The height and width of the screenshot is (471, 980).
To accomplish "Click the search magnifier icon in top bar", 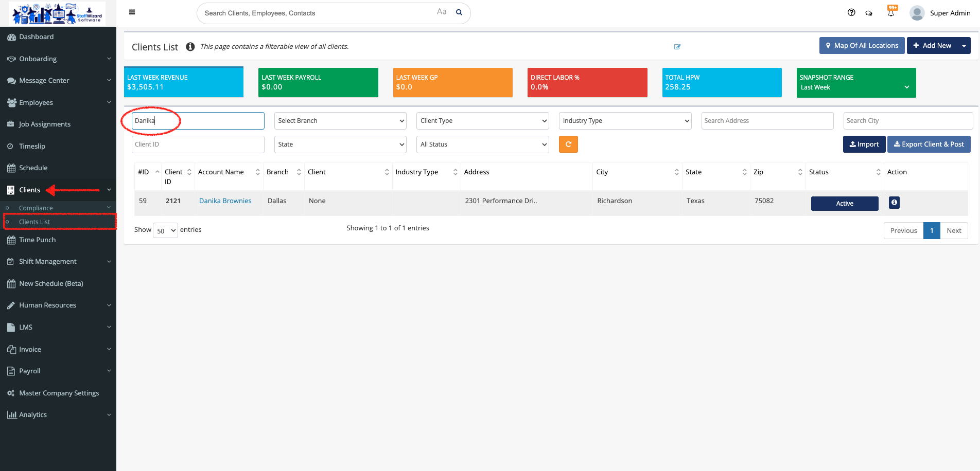I will pyautogui.click(x=459, y=13).
